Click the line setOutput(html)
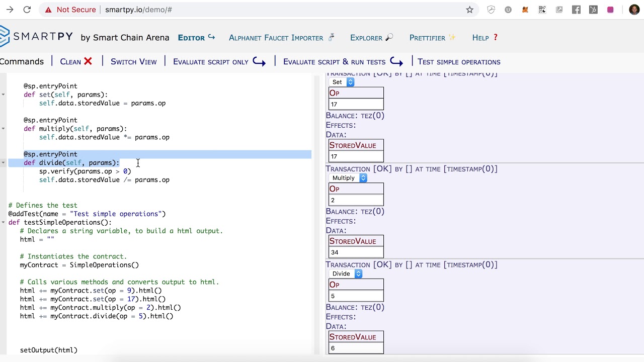 coord(49,350)
